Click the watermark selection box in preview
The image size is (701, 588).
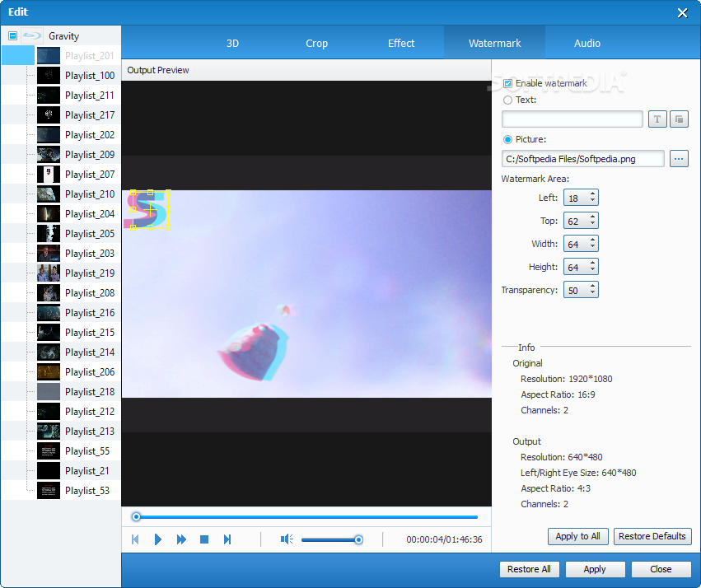150,209
